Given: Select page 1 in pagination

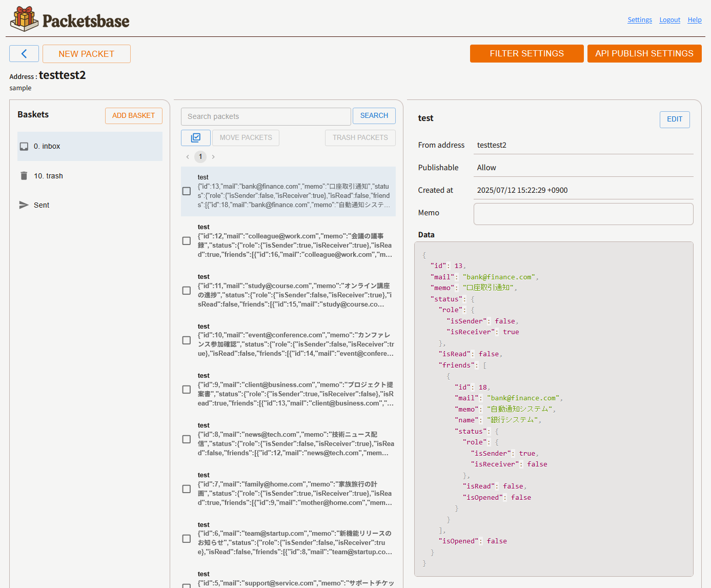Looking at the screenshot, I should tap(200, 156).
